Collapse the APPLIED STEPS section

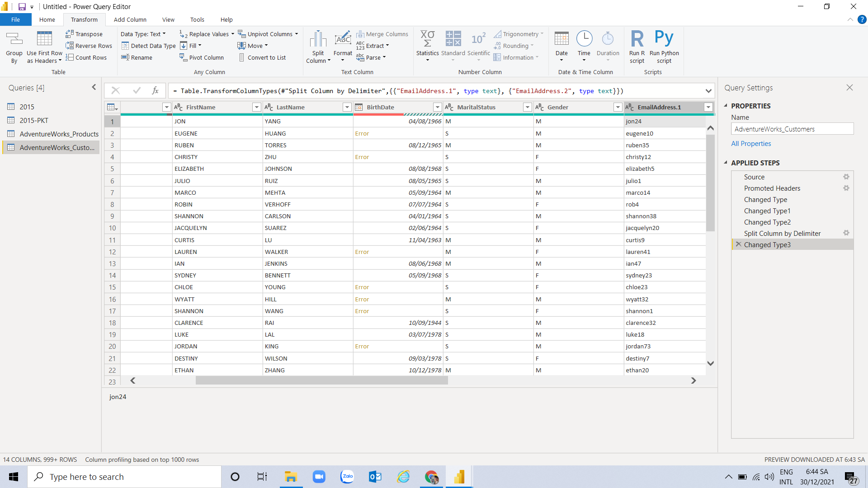726,163
